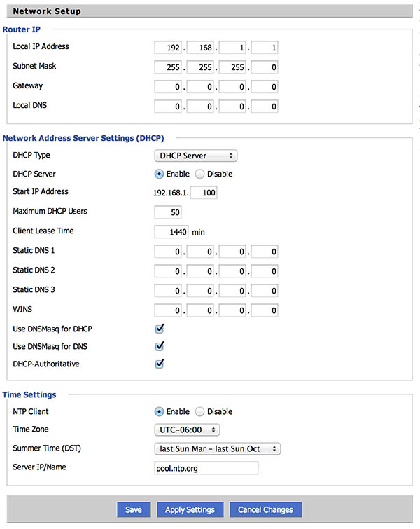Toggle Use DNSMasq for DHCP checkbox
420x529 pixels.
[160, 329]
